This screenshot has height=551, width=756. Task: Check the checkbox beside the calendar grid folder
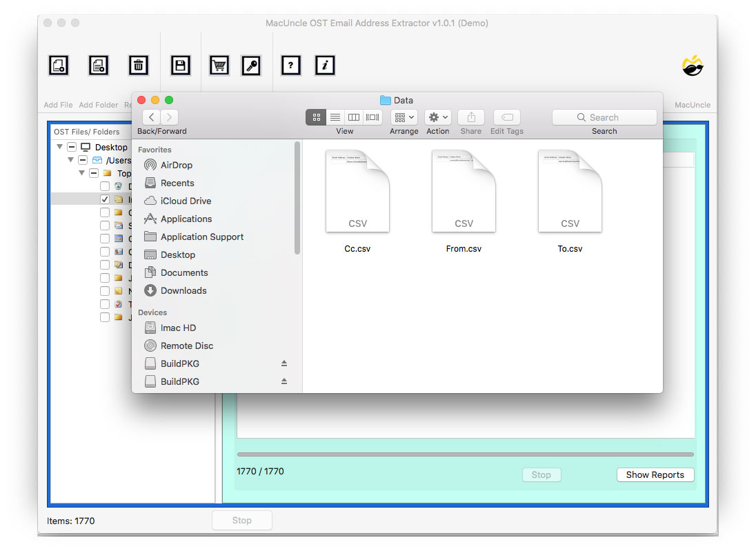pos(105,239)
